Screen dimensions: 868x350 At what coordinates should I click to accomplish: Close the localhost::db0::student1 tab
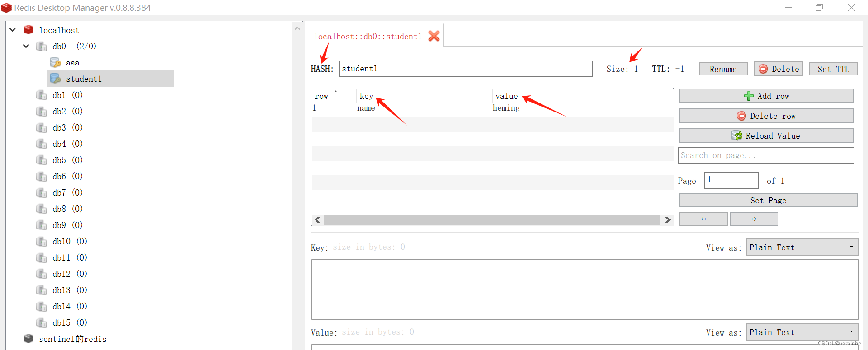click(x=434, y=36)
